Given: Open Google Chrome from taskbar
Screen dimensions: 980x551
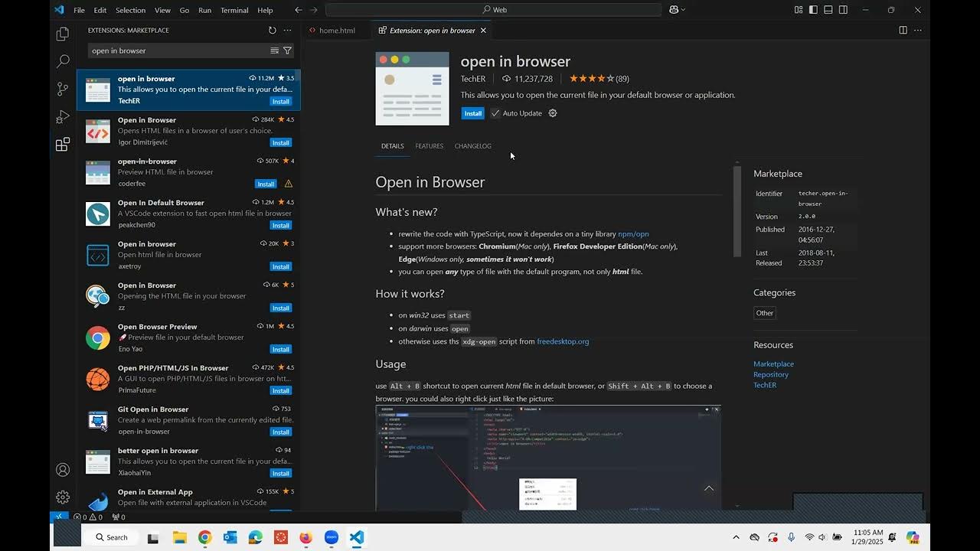Looking at the screenshot, I should coord(204,537).
